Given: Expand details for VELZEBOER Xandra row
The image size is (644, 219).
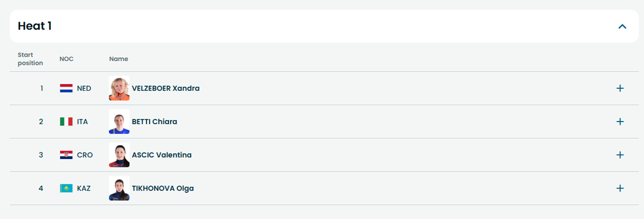Looking at the screenshot, I should [x=620, y=88].
